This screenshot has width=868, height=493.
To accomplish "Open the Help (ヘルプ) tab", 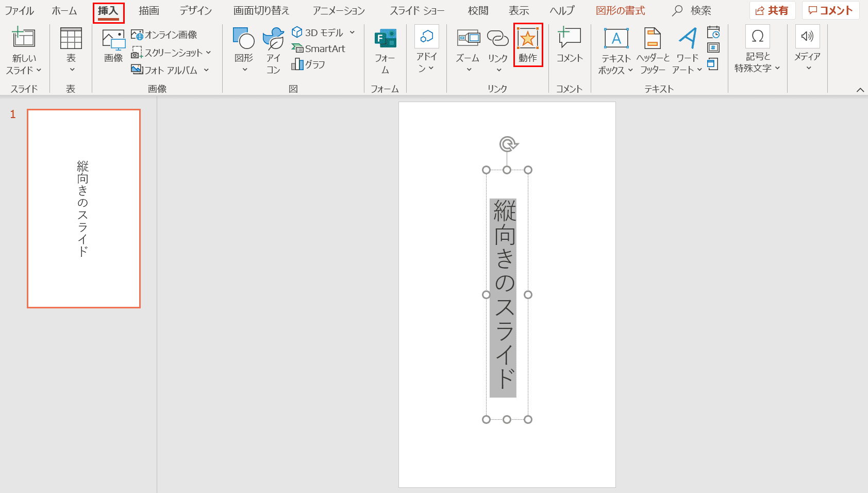I will pos(562,11).
